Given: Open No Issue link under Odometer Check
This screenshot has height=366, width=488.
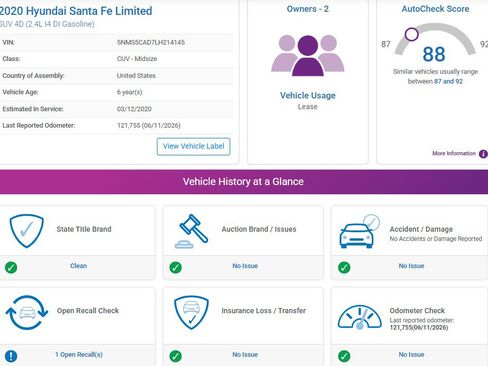Looking at the screenshot, I should tap(411, 354).
